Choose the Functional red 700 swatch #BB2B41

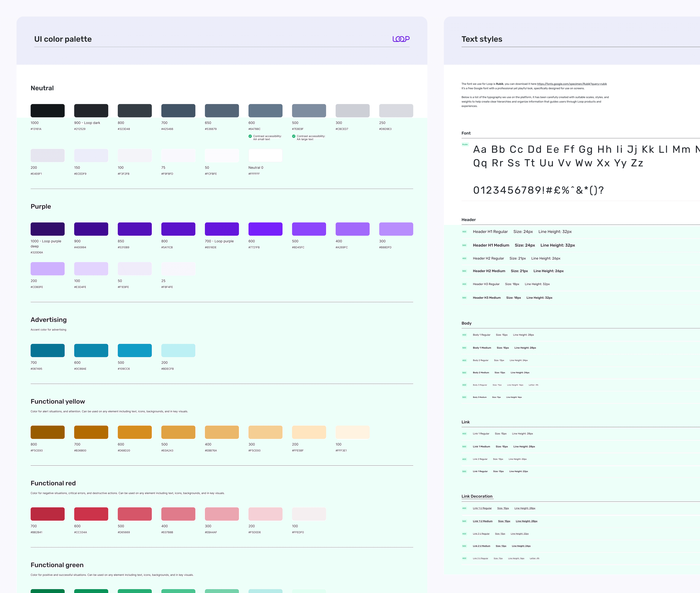(x=47, y=514)
